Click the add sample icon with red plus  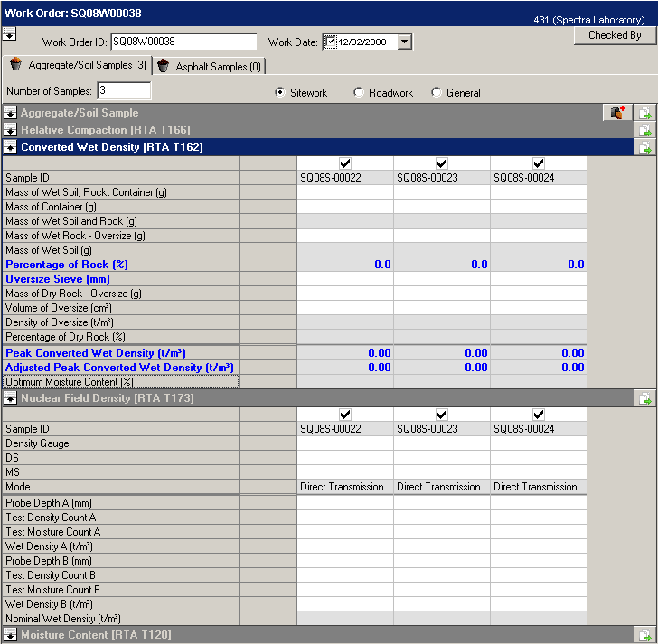click(617, 113)
